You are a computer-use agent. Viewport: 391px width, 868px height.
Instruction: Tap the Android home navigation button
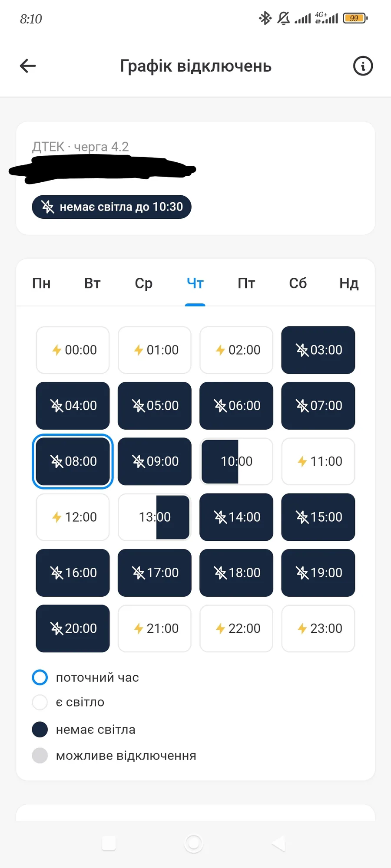pos(194,843)
